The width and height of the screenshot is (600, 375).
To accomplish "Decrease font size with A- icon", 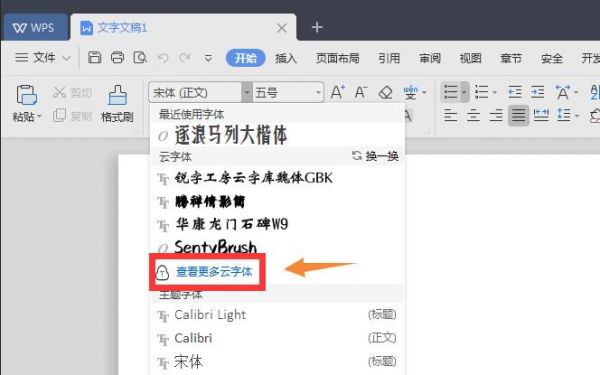I will pos(361,92).
